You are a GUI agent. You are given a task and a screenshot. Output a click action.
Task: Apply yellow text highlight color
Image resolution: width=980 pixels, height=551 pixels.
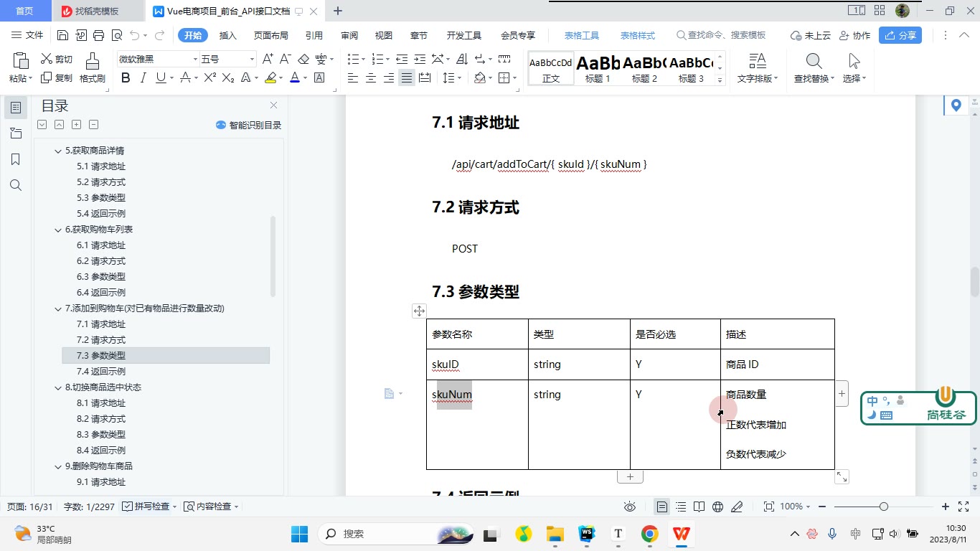pos(270,77)
